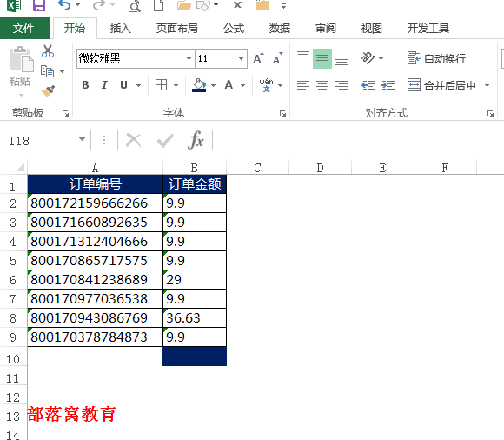Apply fill color with paint bucket
504x440 pixels.
(199, 85)
